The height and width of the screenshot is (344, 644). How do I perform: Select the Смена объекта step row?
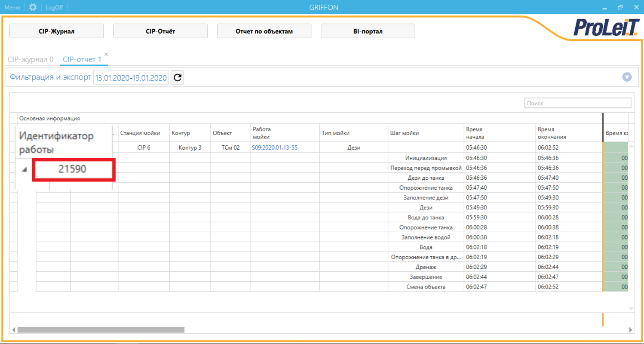click(x=426, y=287)
